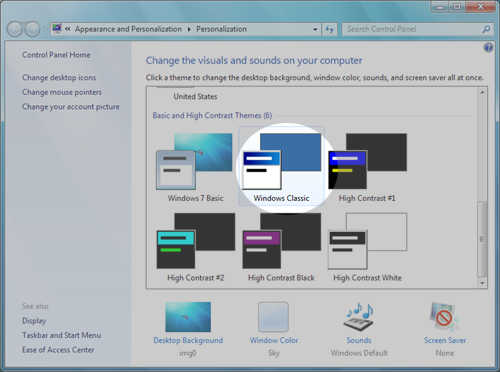Open Change desktop icons link
This screenshot has height=372, width=500.
point(59,78)
